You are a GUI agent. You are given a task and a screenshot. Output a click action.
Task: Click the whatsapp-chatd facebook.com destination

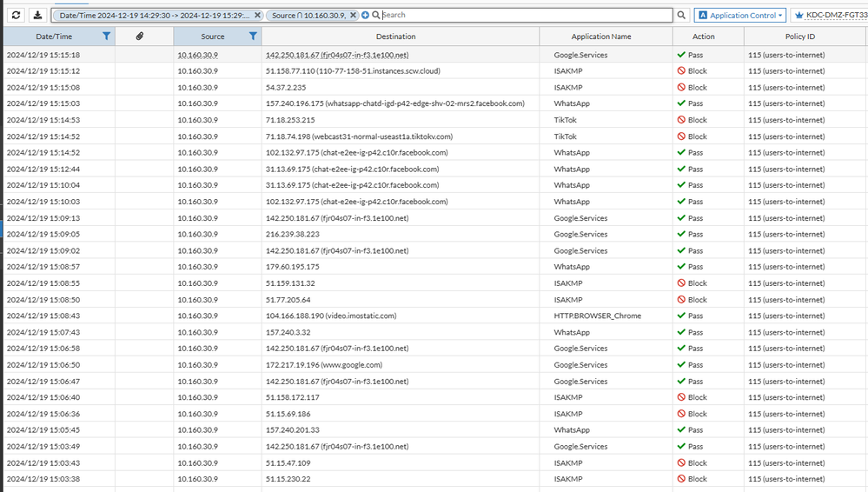[395, 103]
